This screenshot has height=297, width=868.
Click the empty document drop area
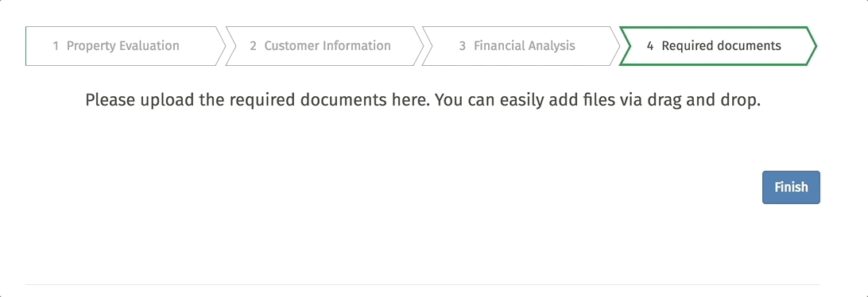pos(423,141)
